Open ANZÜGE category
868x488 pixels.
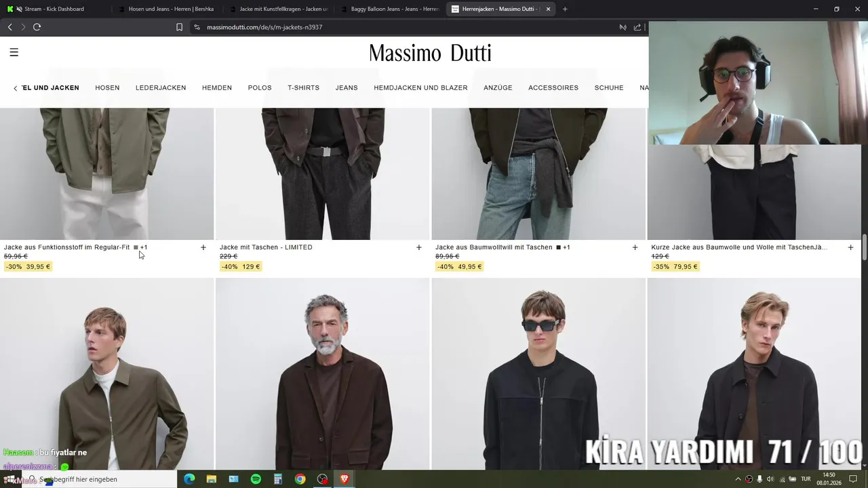(x=498, y=88)
